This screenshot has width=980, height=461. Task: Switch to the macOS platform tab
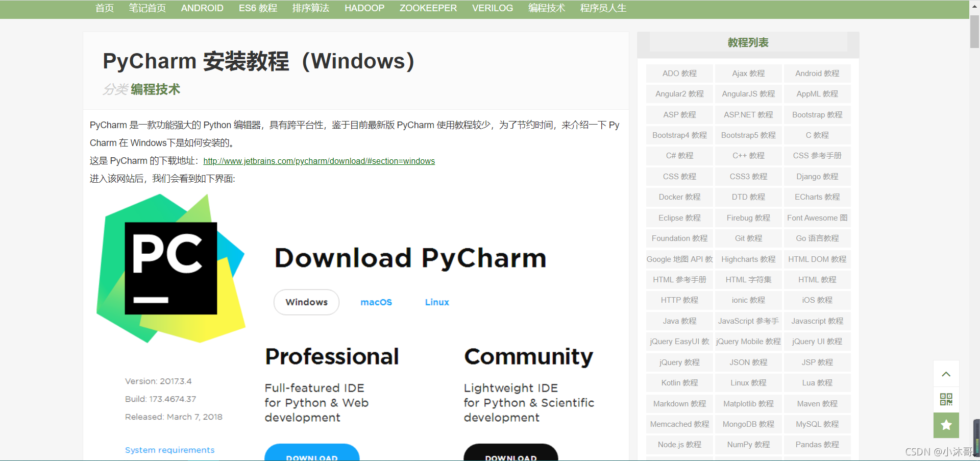[376, 302]
